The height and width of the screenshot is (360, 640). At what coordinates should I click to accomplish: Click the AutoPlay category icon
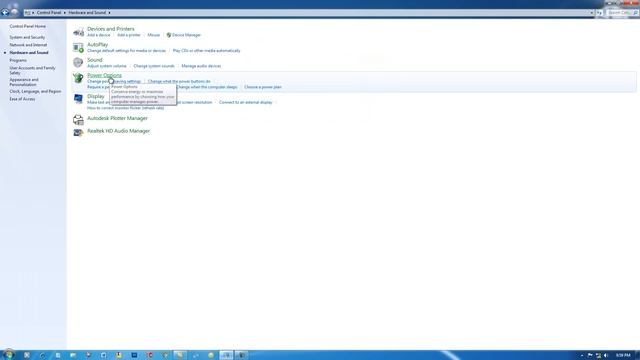tap(78, 48)
